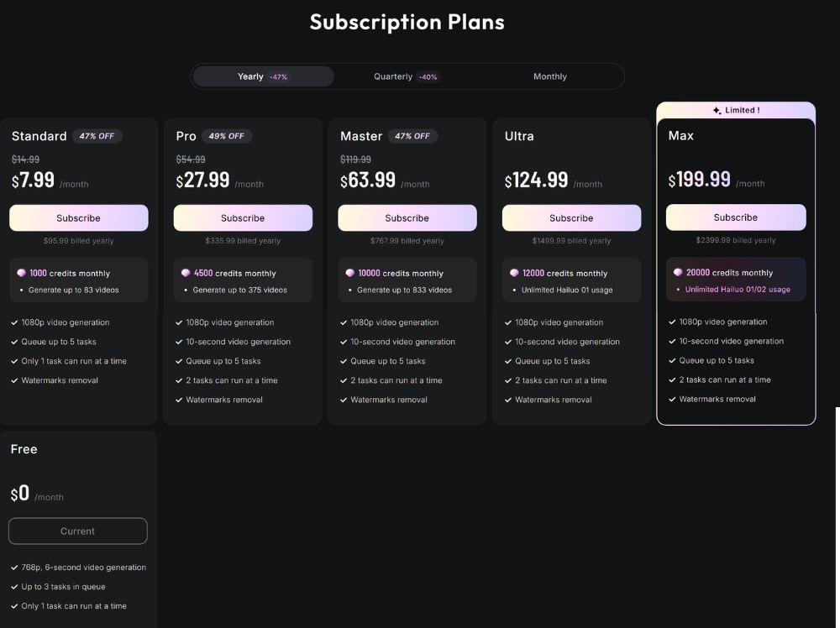840x628 pixels.
Task: Click the checkmark beside 768p, 6-second video generation
Action: coord(15,568)
